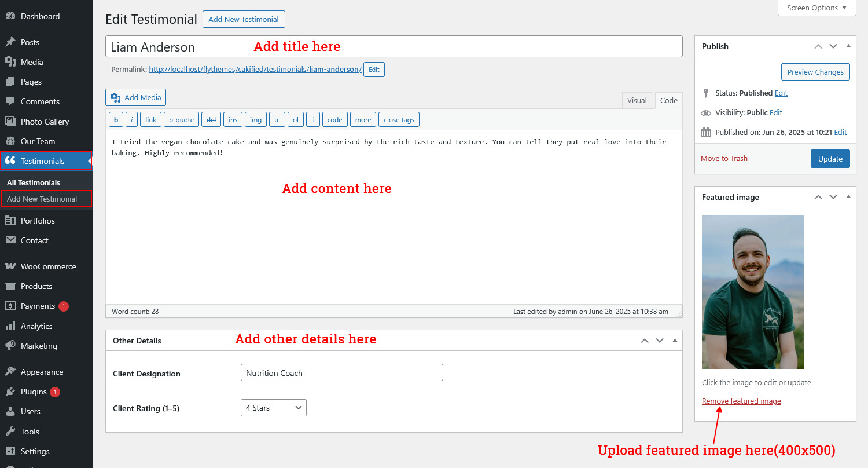Click the Remove featured image link
This screenshot has width=868, height=468.
click(741, 401)
